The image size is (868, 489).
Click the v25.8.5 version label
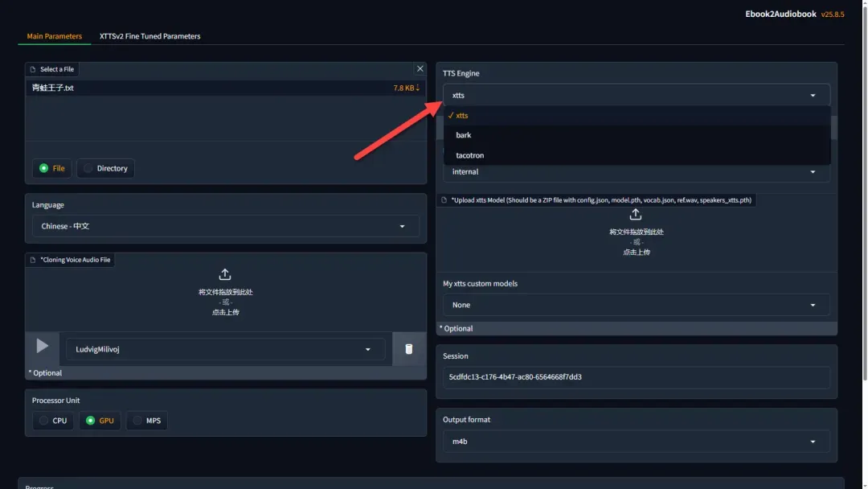[x=832, y=14]
